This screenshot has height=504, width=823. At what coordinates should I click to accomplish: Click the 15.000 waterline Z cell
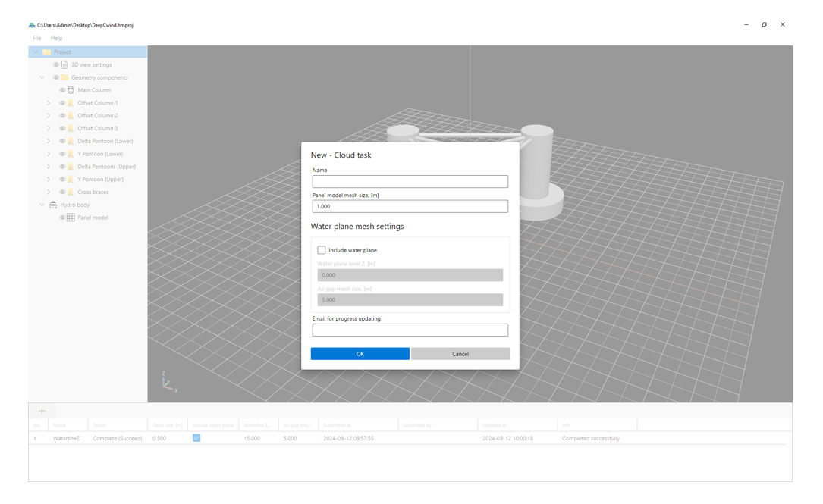tap(252, 439)
